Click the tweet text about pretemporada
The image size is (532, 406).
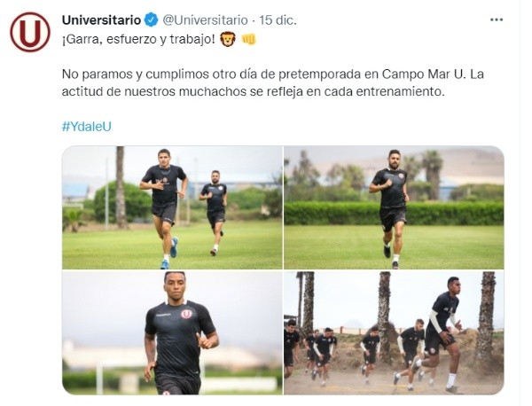(x=272, y=82)
